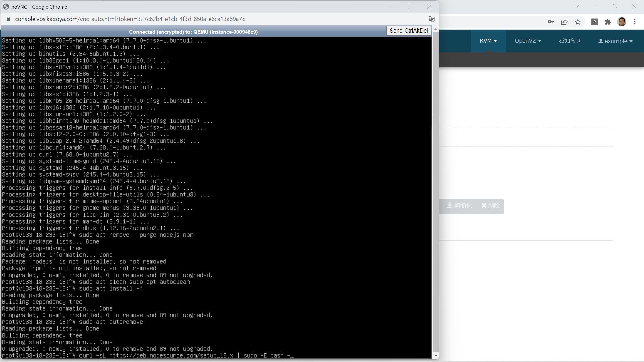Viewport: 644px width, 362px height.
Task: Open Google Translate from the address bar
Action: coord(431,19)
